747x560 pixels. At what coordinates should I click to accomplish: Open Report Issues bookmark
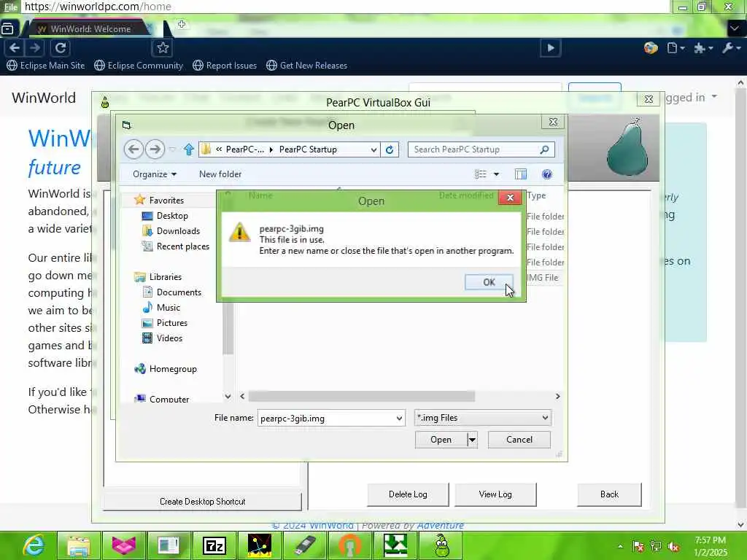(225, 65)
